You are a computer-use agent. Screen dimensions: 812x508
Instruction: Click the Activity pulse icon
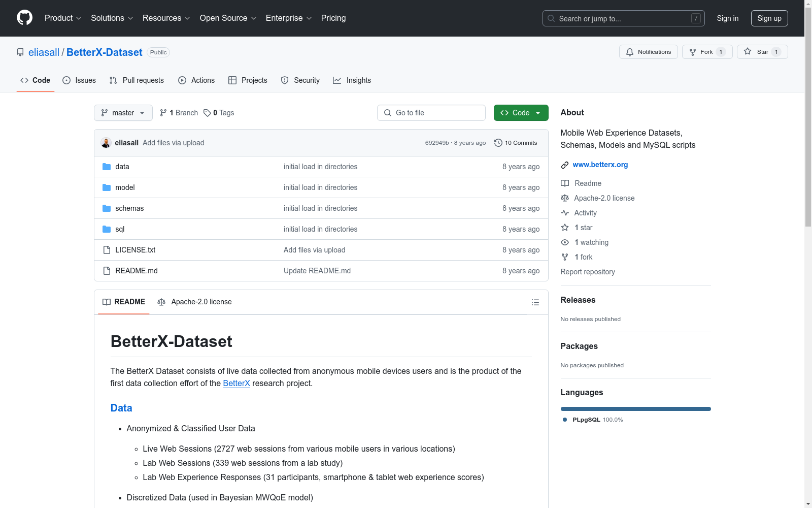pos(565,213)
